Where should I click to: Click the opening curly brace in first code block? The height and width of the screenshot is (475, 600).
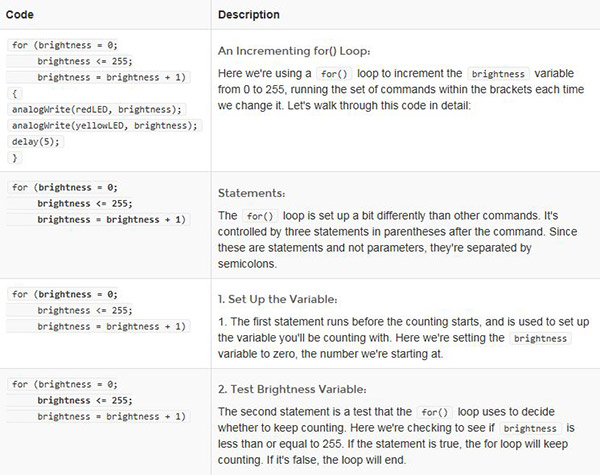tap(15, 93)
